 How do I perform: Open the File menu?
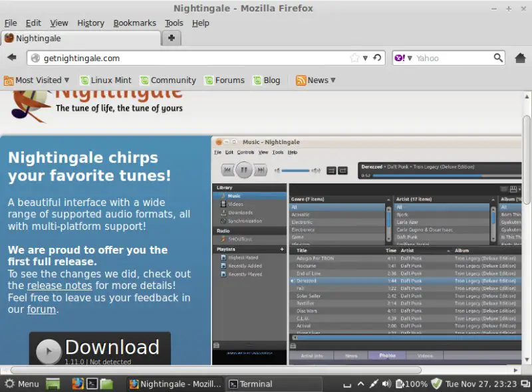(11, 23)
